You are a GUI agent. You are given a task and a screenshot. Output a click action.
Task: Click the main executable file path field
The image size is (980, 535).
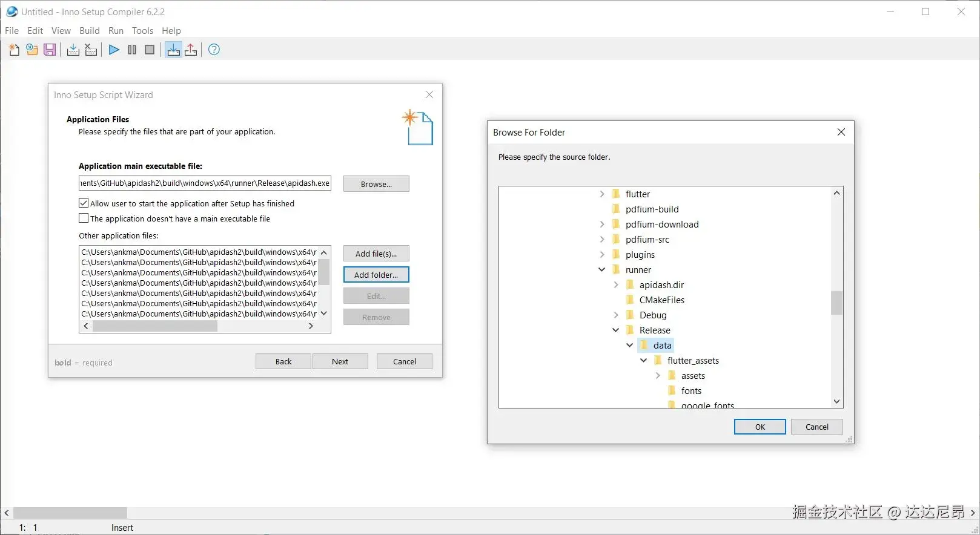tap(205, 183)
